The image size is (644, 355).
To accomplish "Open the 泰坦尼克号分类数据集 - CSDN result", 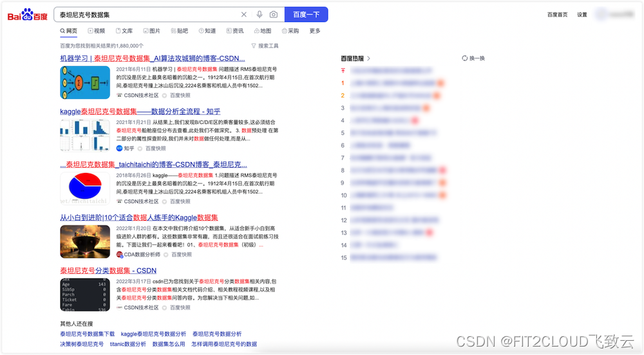I will coord(108,271).
